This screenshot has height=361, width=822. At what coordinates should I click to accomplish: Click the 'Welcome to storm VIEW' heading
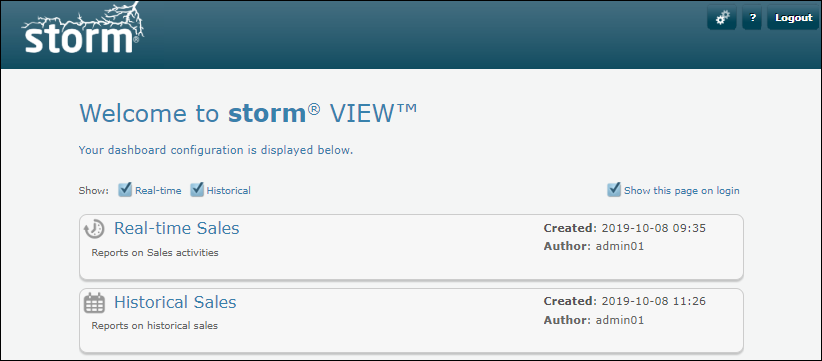248,114
